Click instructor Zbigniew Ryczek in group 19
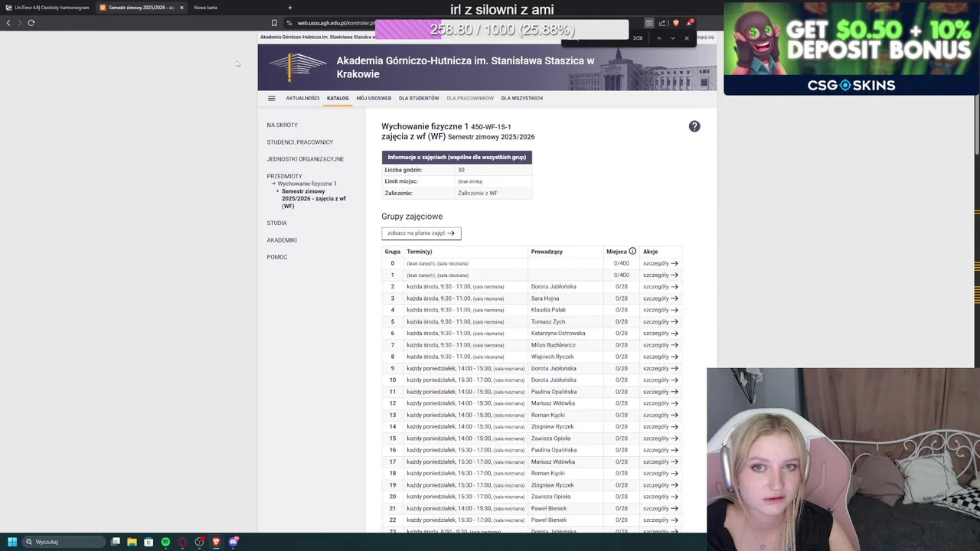The width and height of the screenshot is (980, 551). point(552,485)
